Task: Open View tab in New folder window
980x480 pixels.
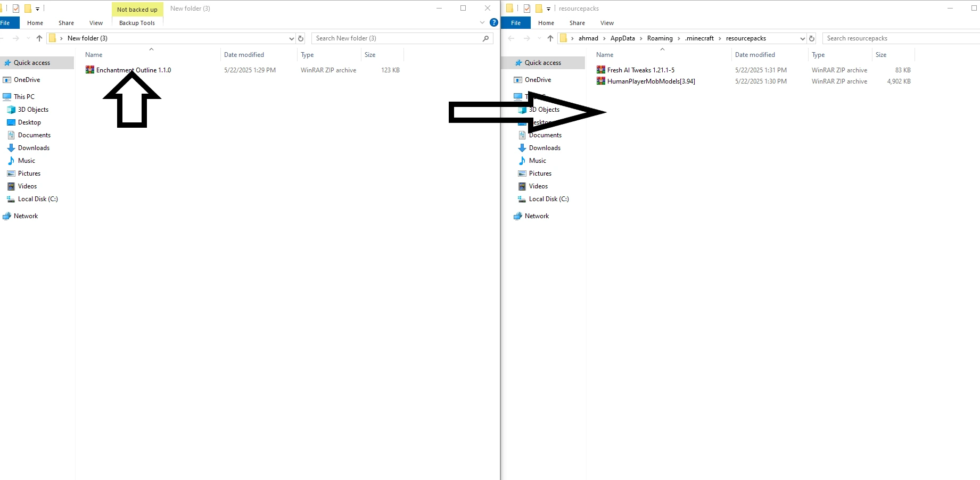Action: [96, 23]
